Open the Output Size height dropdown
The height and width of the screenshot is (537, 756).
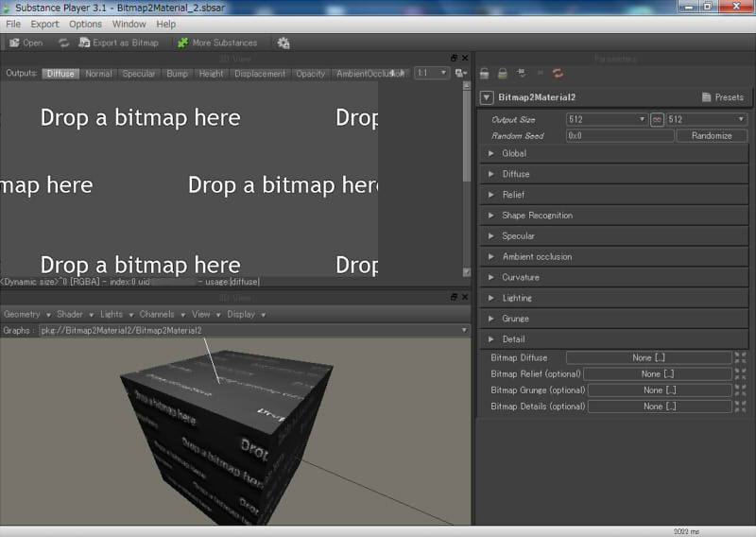(x=706, y=120)
